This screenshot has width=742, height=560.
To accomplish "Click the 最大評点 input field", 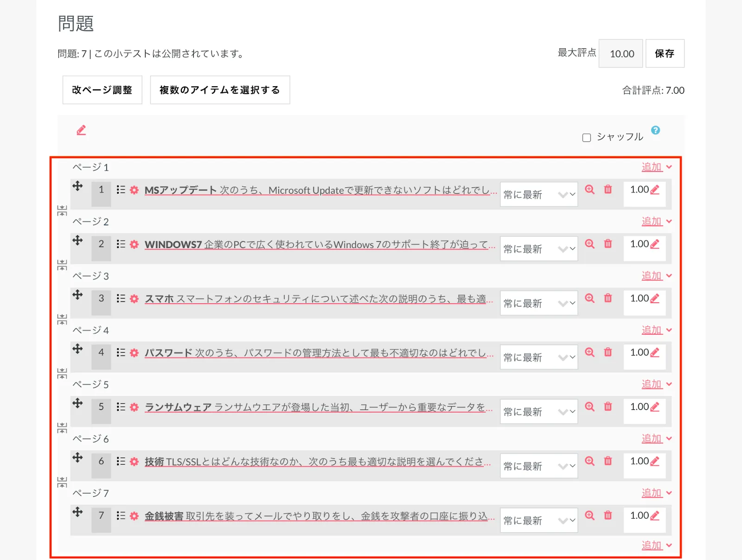I will click(x=620, y=54).
